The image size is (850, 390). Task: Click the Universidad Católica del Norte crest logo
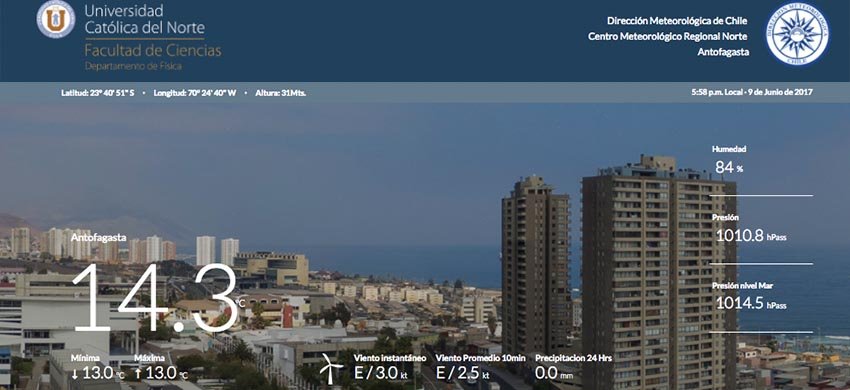point(56,20)
